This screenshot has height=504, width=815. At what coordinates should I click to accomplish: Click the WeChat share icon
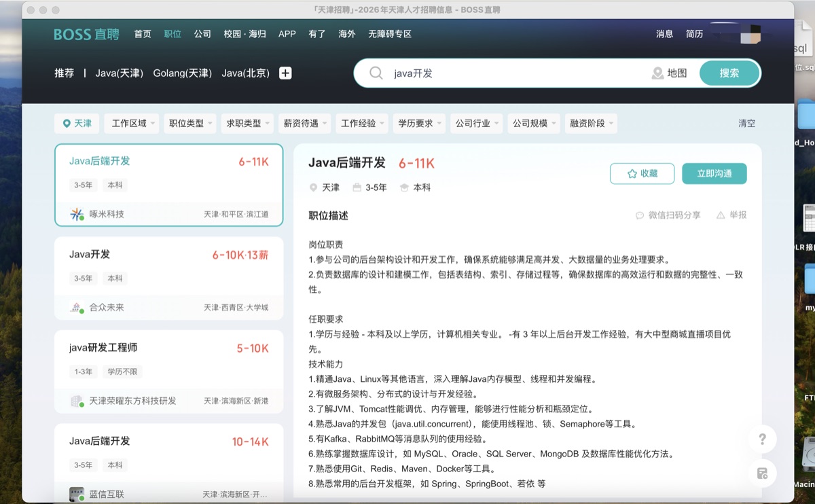(x=639, y=215)
